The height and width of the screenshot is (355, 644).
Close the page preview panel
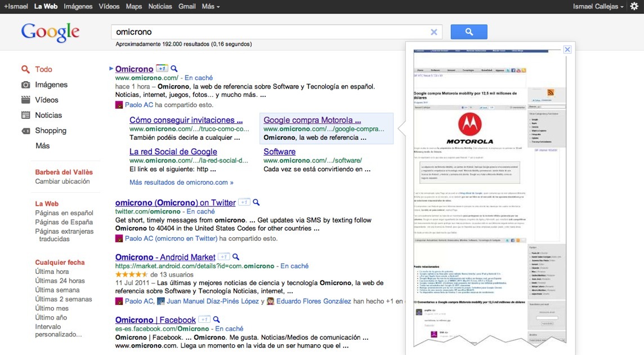coord(567,50)
